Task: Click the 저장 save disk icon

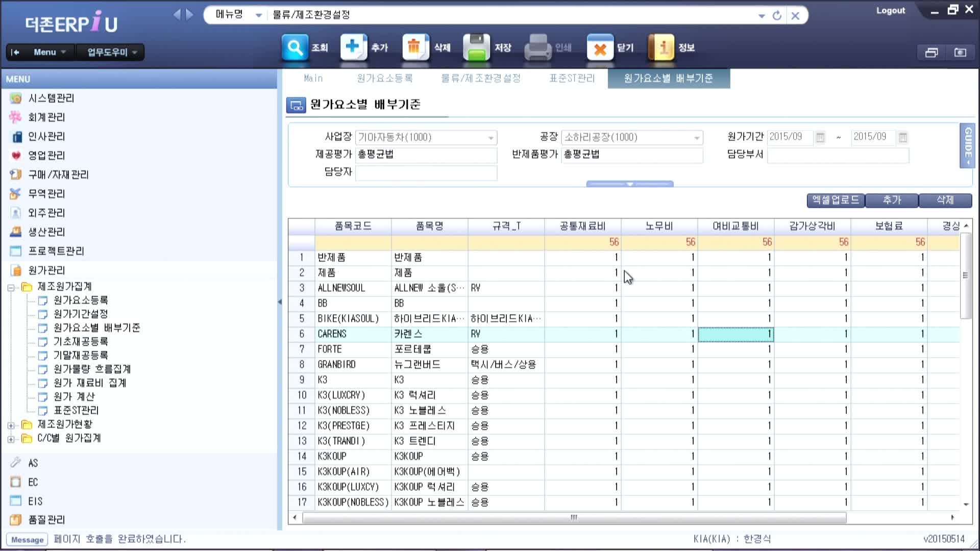Action: [x=476, y=47]
